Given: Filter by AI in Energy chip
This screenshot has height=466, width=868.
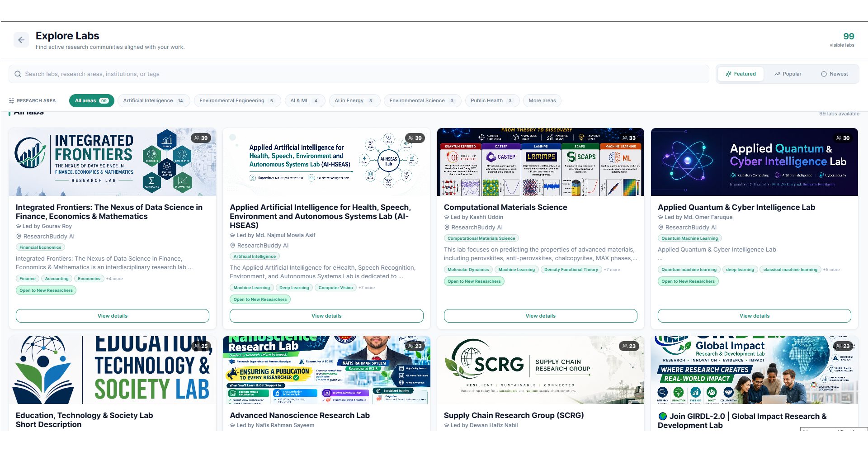Looking at the screenshot, I should [x=354, y=101].
